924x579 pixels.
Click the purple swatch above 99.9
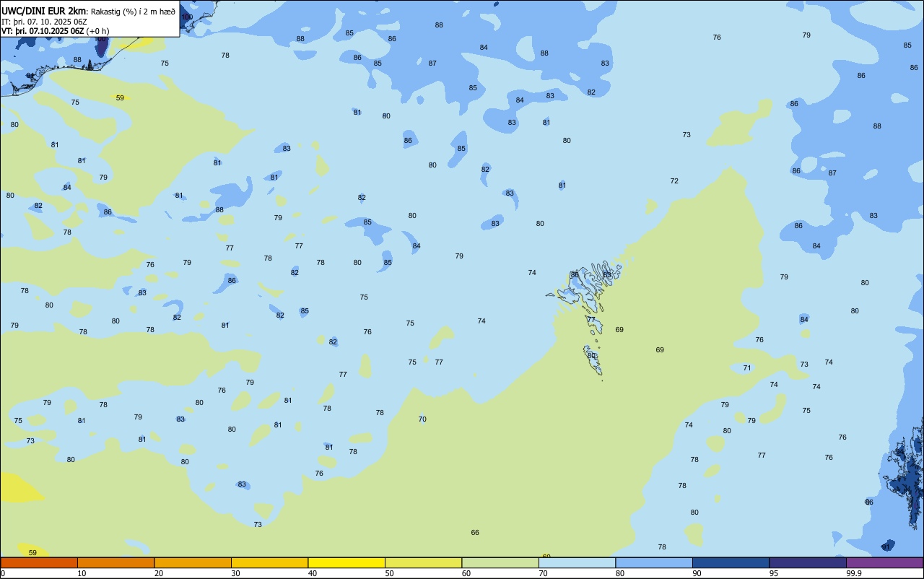[x=884, y=562]
